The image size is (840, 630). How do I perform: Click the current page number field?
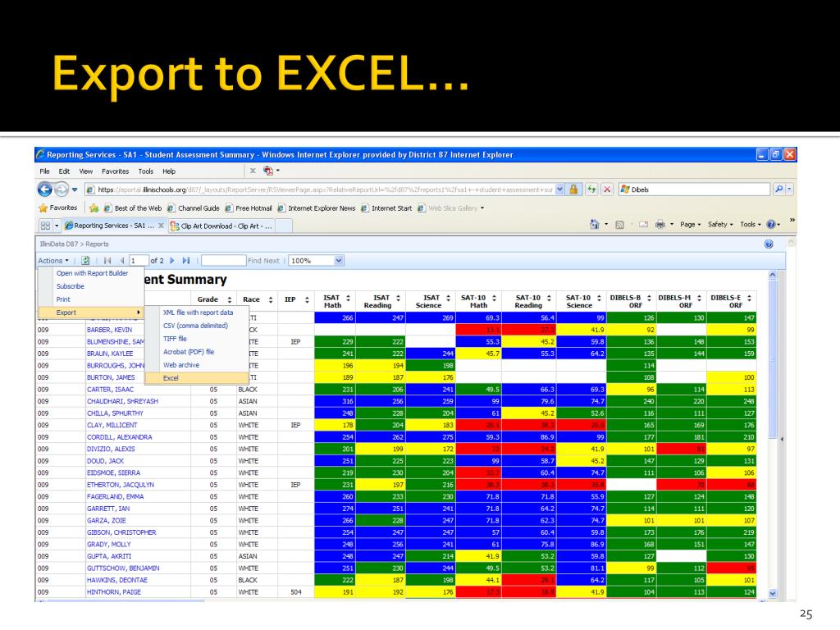[x=138, y=261]
